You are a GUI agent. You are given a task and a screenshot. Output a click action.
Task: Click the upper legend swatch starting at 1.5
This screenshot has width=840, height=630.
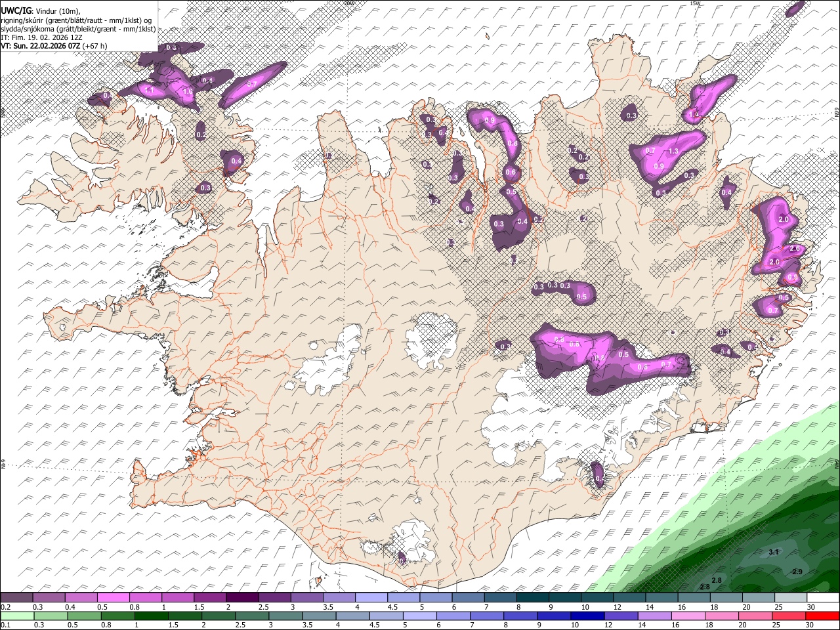tap(210, 597)
